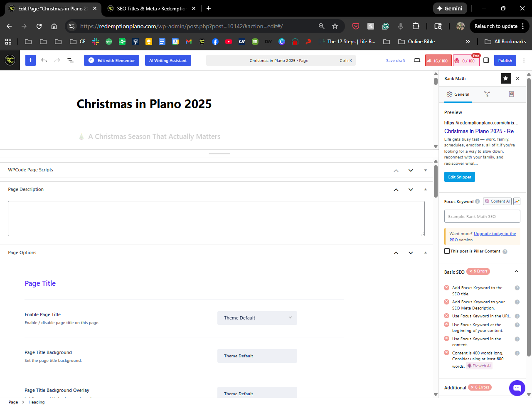Toggle the Page Description panel triangle

[425, 189]
